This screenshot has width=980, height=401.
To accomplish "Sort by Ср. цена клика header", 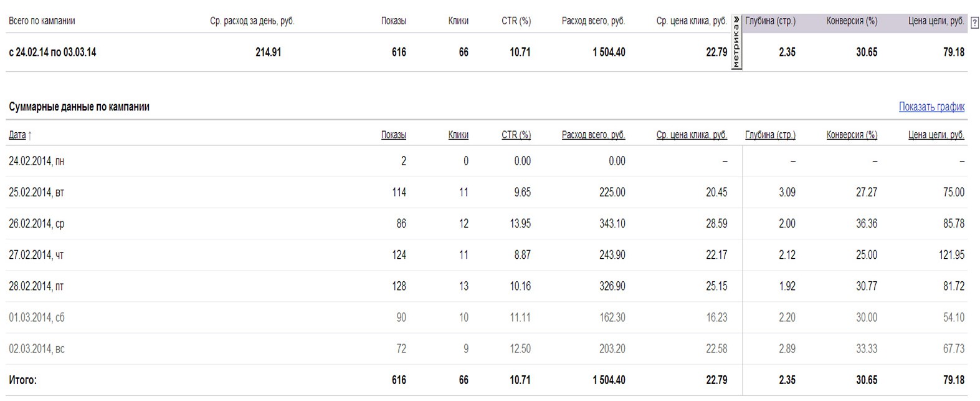I will [x=692, y=135].
